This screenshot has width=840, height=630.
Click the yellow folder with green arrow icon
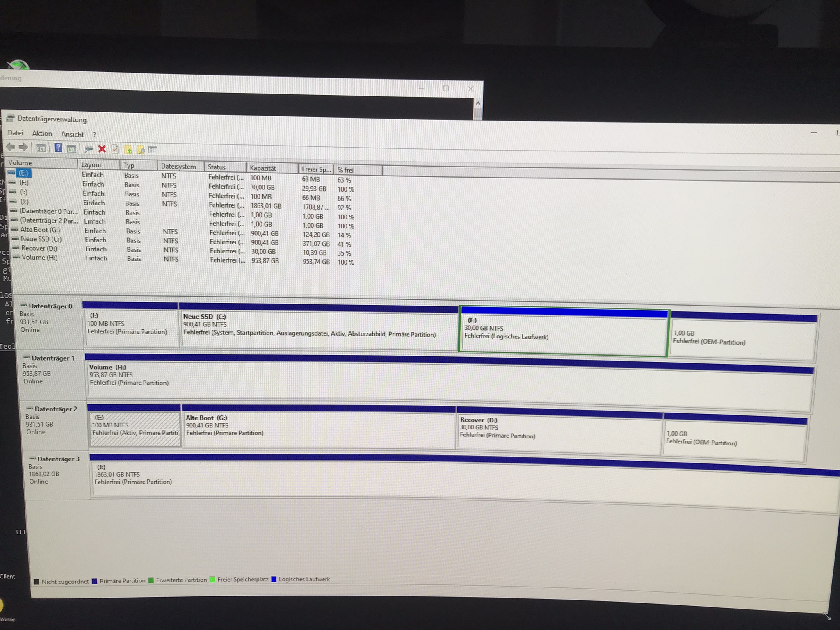tap(128, 150)
